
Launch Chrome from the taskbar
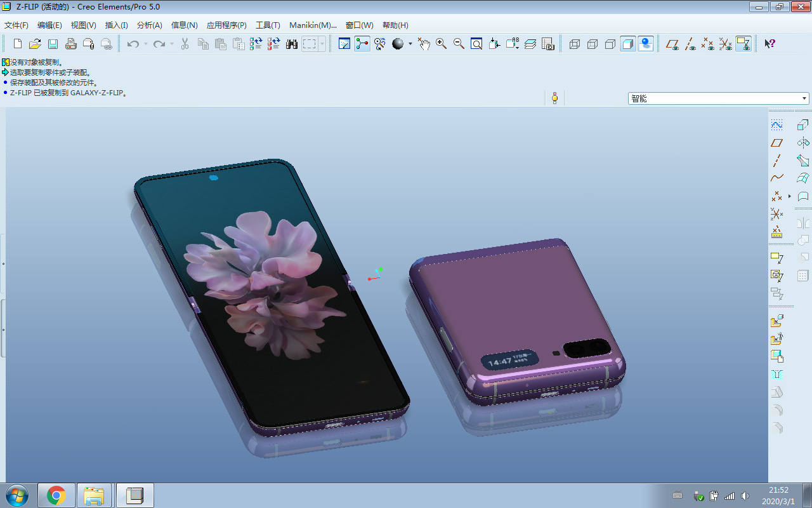click(56, 495)
